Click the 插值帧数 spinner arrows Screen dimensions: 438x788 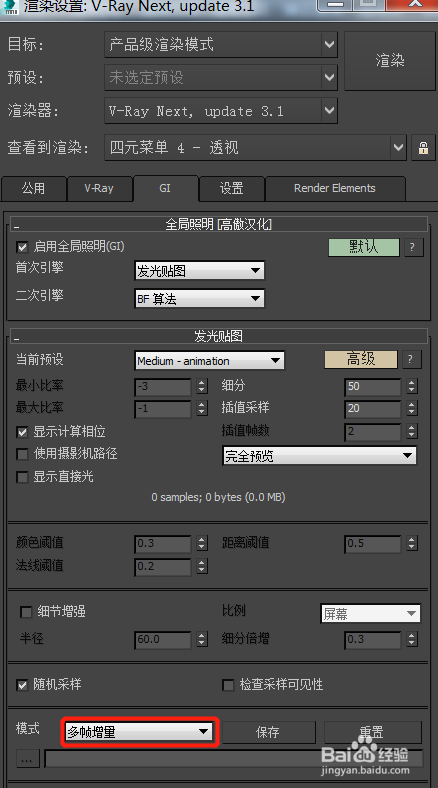412,432
